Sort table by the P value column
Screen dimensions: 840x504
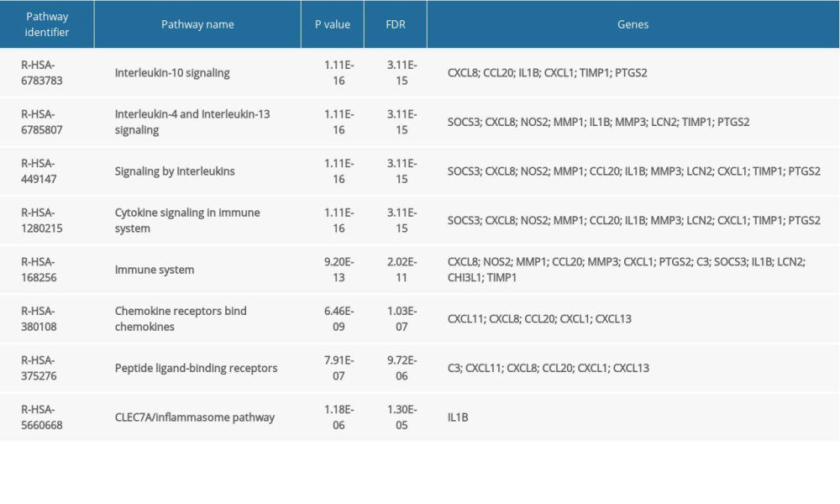point(333,24)
